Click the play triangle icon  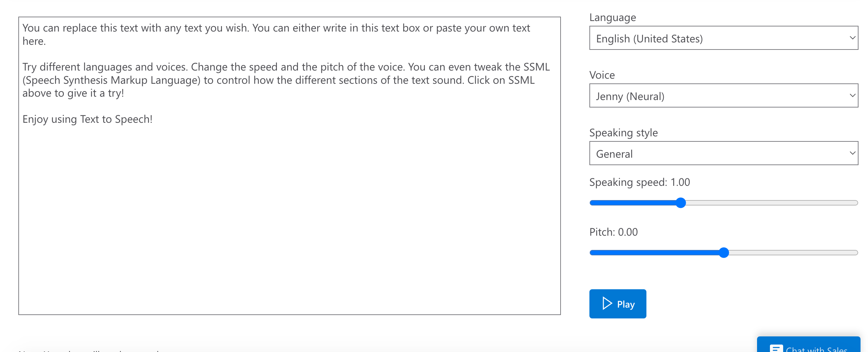pyautogui.click(x=607, y=303)
